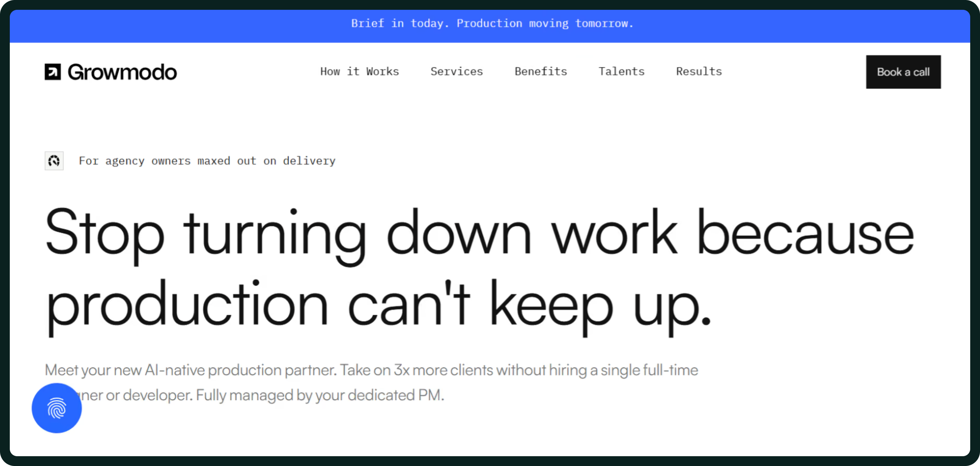Click the Book a call button
This screenshot has width=980, height=466.
pos(903,72)
